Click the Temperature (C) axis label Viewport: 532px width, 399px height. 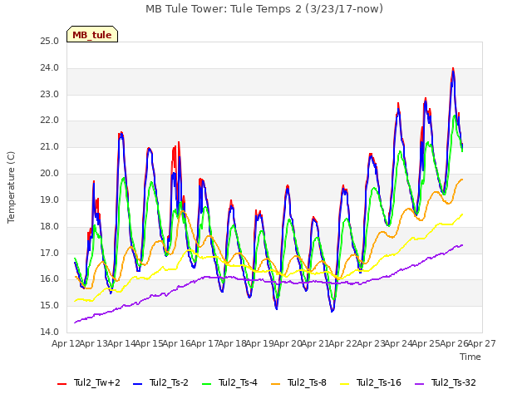(11, 187)
